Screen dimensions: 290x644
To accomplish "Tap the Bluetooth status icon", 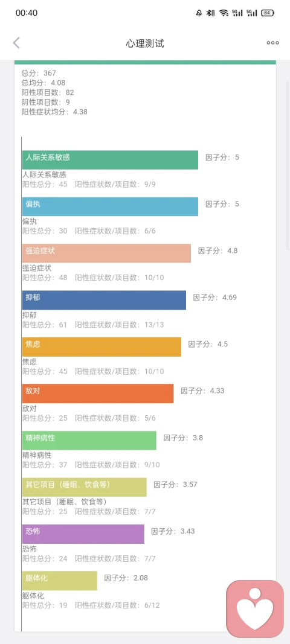I will pos(211,13).
